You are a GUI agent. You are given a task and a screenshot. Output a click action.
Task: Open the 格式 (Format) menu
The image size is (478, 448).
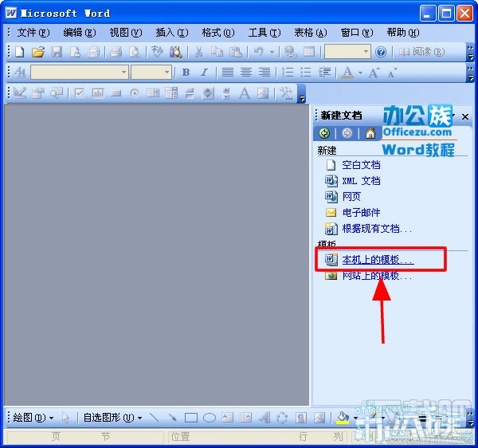218,33
